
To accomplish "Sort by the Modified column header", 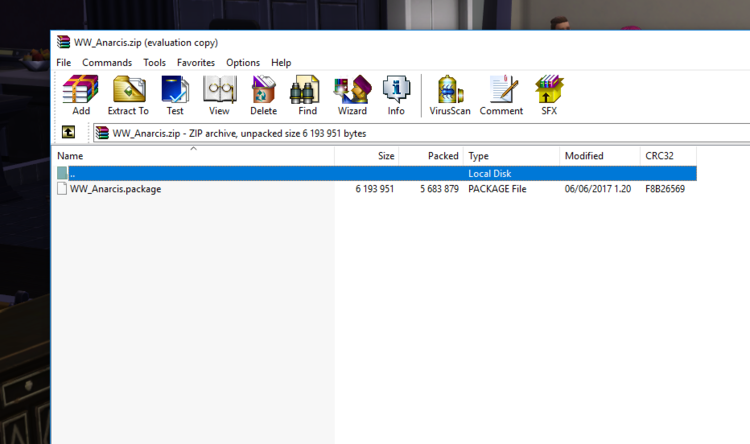I will click(x=600, y=156).
